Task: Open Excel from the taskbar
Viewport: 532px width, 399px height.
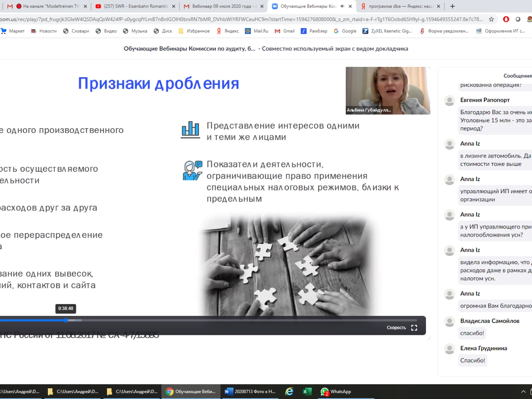Action: pyautogui.click(x=307, y=392)
